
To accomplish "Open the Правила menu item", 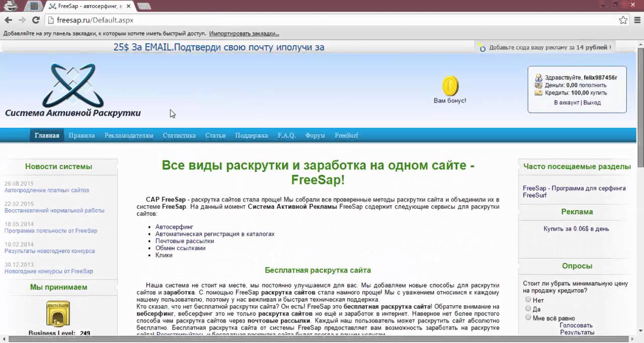I will coord(82,135).
